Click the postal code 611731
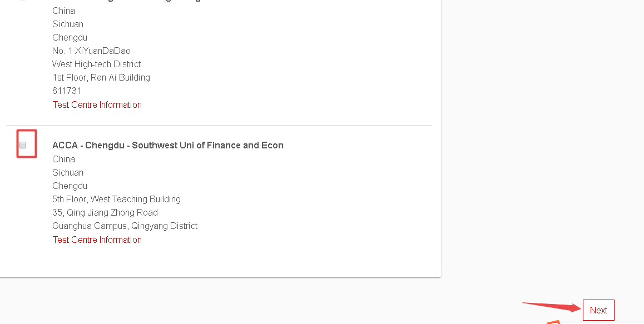Screen dimensions: 644x324 [67, 91]
